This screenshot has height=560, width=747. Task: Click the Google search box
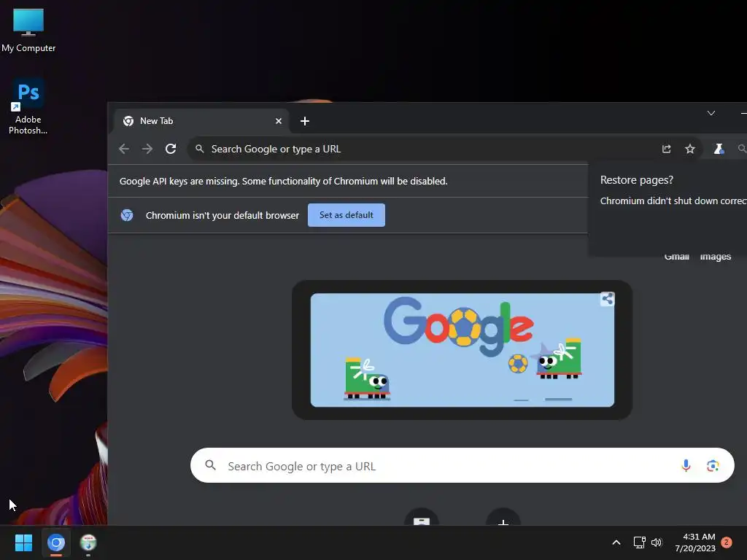[462, 466]
